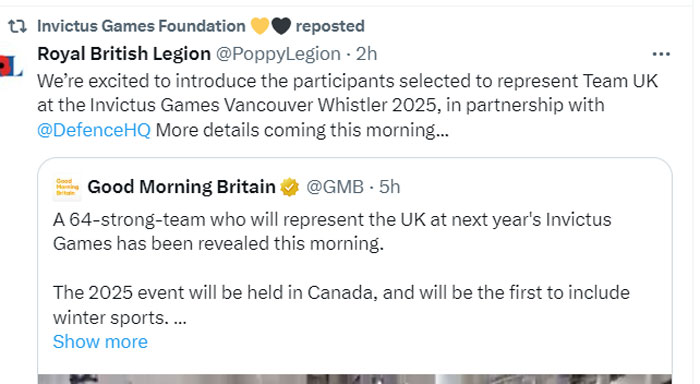The height and width of the screenshot is (384, 700).
Task: Open the Good Morning Britain account name
Action: coord(181,187)
